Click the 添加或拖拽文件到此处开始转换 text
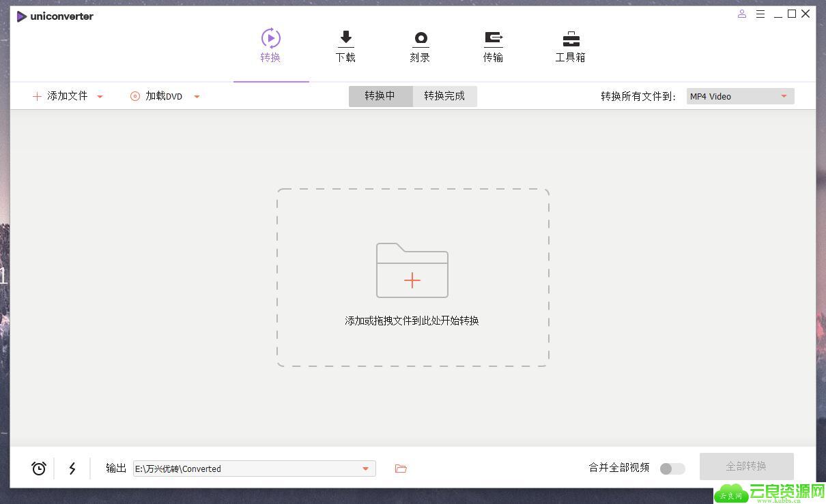The width and height of the screenshot is (826, 504). click(412, 321)
